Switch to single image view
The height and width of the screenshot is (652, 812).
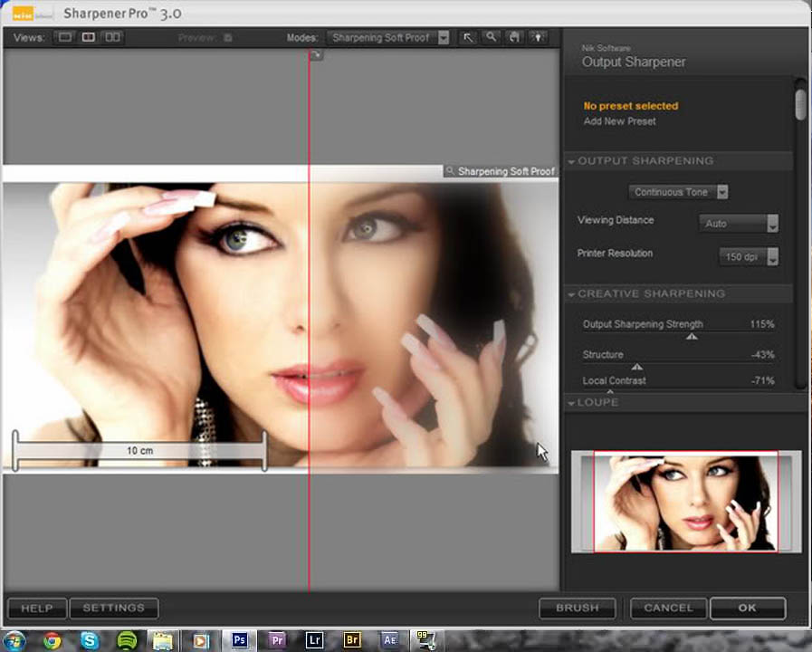[x=65, y=37]
